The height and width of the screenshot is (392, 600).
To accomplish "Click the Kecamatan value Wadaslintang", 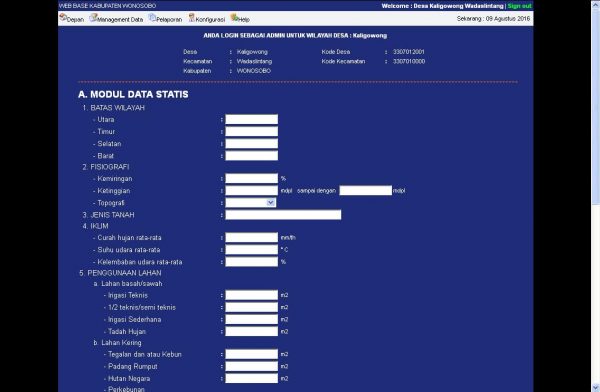I will (x=254, y=61).
